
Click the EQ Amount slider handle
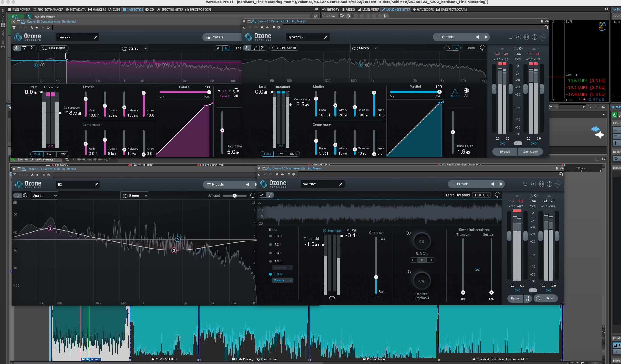pyautogui.click(x=235, y=195)
